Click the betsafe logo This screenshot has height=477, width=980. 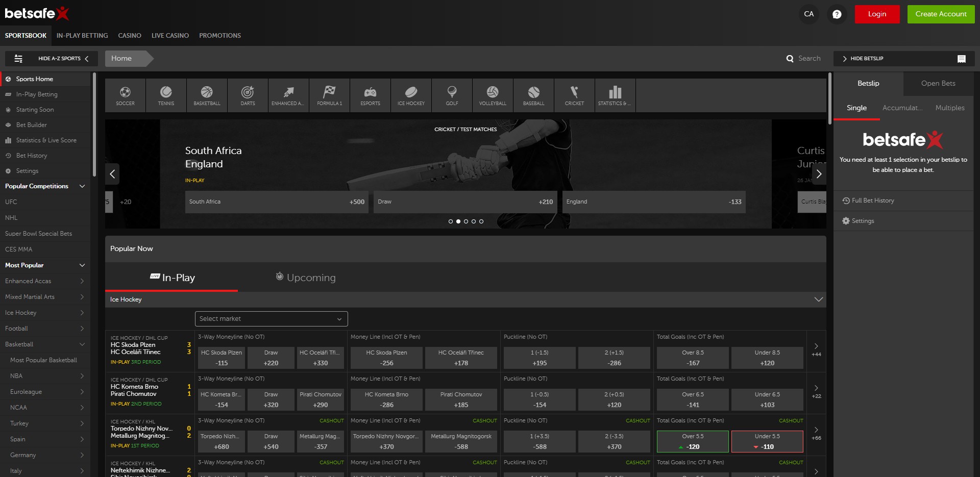[37, 13]
